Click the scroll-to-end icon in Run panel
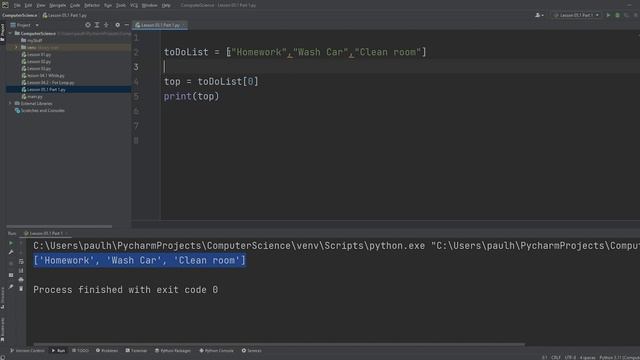Image resolution: width=640 pixels, height=360 pixels. pyautogui.click(x=21, y=270)
